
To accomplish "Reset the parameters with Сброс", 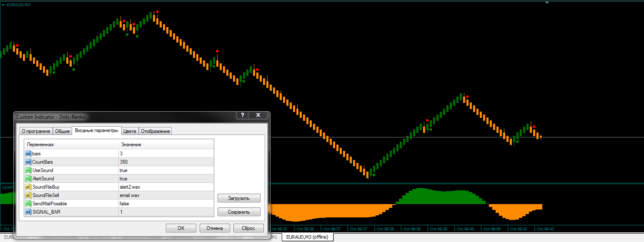I will [x=248, y=228].
